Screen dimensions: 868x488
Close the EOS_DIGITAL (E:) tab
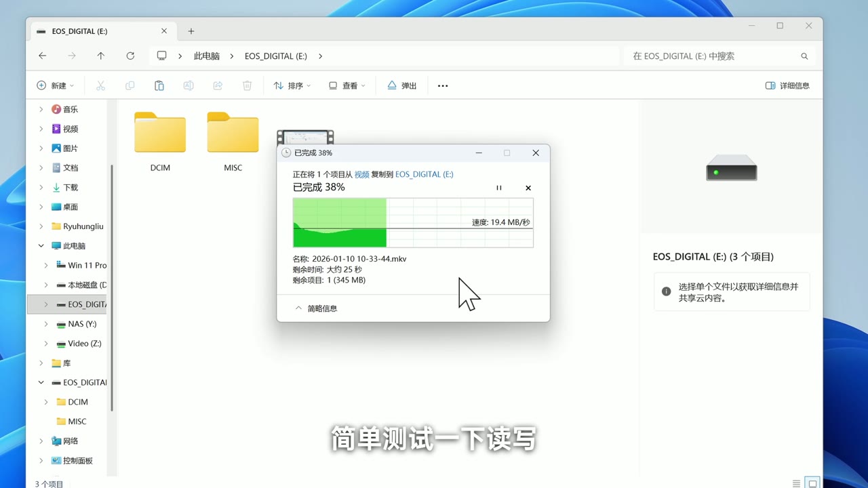coord(164,31)
